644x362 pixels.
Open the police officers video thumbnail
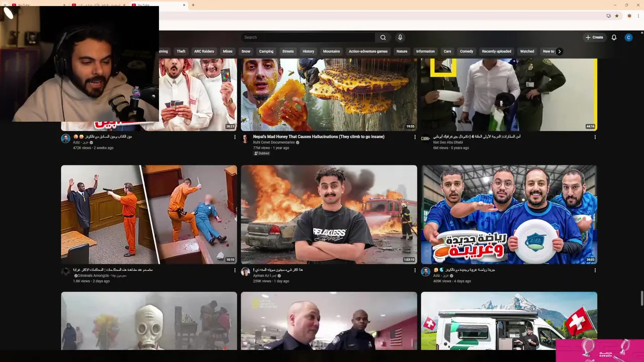(x=329, y=321)
